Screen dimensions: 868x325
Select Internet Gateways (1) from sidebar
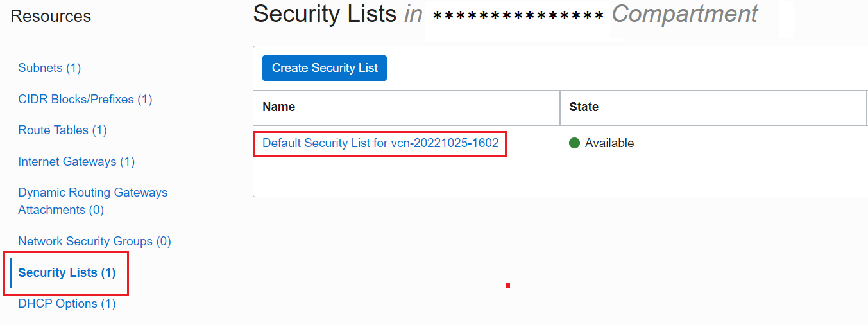pos(76,162)
